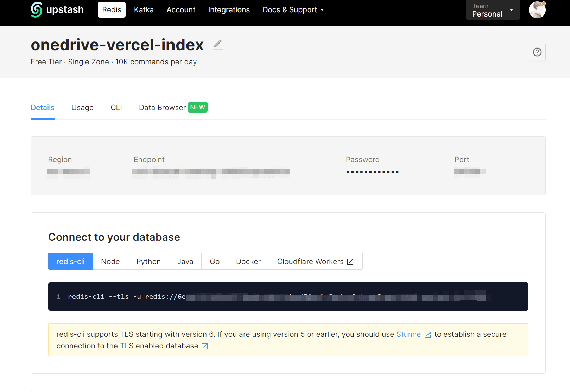The height and width of the screenshot is (392, 570).
Task: Open external link icon after TLS enabled database
Action: (205, 346)
